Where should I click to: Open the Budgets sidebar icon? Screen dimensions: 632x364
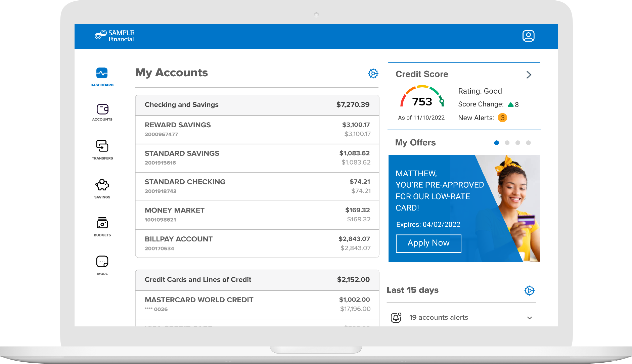(x=102, y=223)
